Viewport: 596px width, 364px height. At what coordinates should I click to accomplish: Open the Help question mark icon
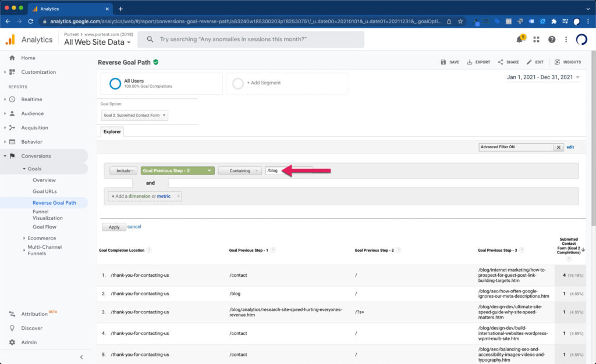[x=552, y=40]
